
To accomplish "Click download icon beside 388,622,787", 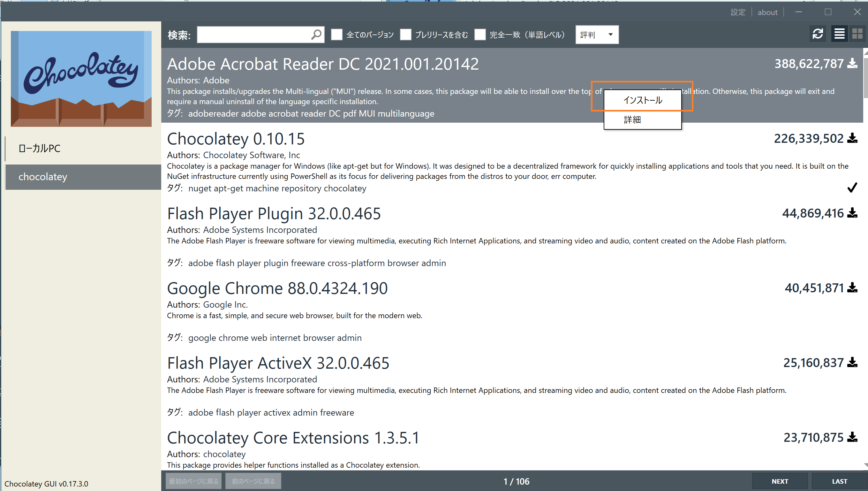I will [852, 63].
